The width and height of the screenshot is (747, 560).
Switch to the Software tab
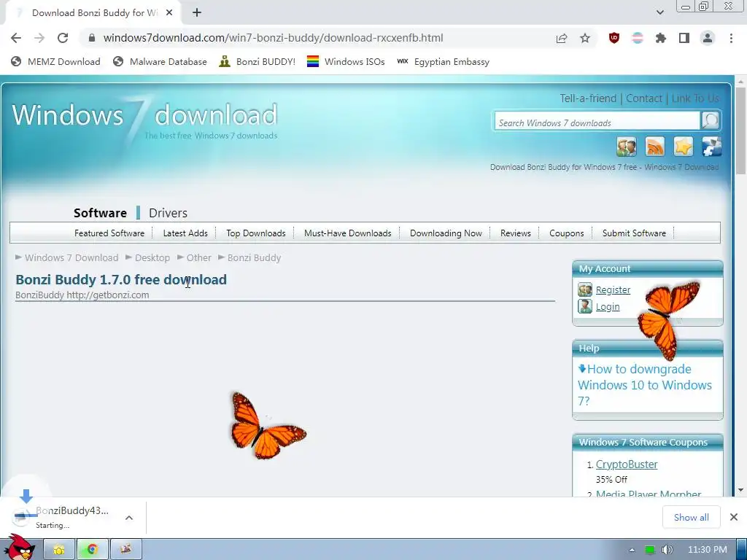[x=100, y=213]
